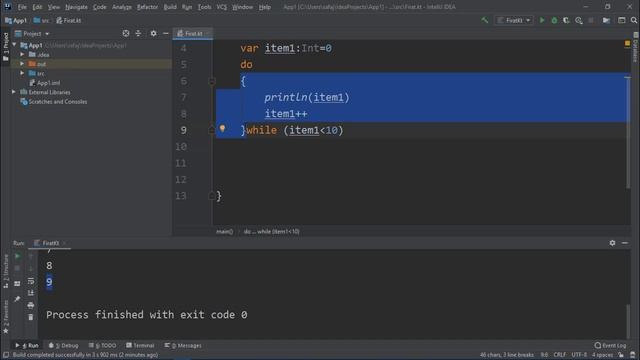Screen dimensions: 640x360
Task: Open the Refactor menu
Action: [147, 7]
